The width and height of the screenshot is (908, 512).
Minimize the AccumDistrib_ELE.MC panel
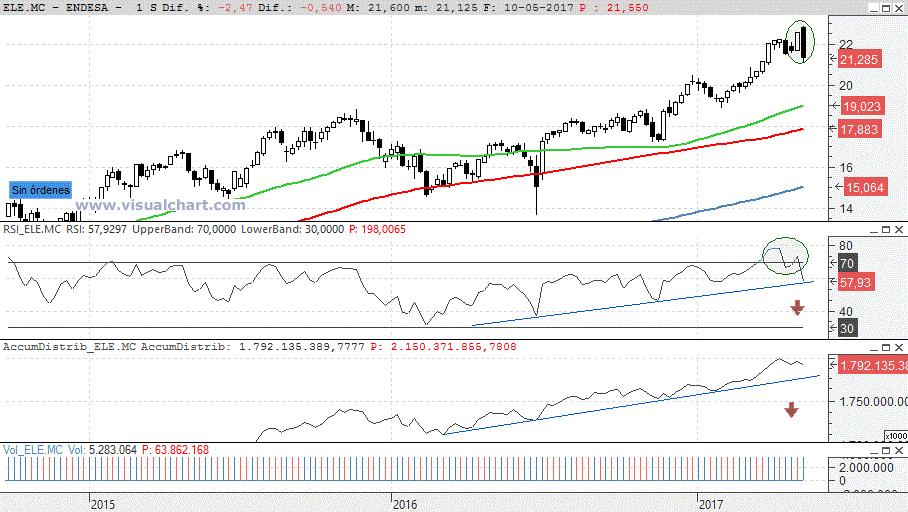874,348
